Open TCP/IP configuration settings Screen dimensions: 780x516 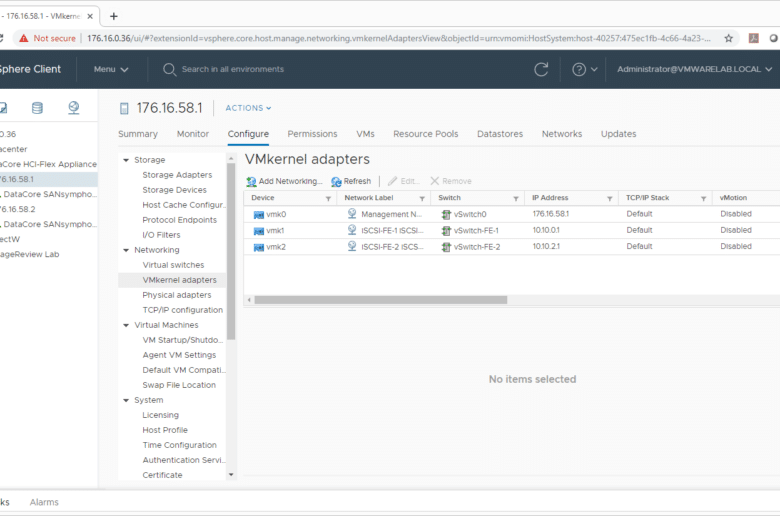click(183, 310)
